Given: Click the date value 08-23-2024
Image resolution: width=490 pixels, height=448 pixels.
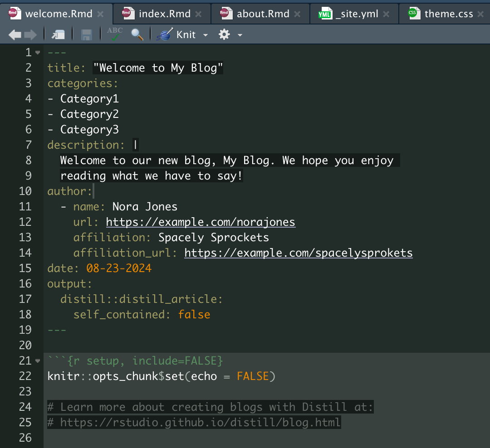Looking at the screenshot, I should click(119, 268).
